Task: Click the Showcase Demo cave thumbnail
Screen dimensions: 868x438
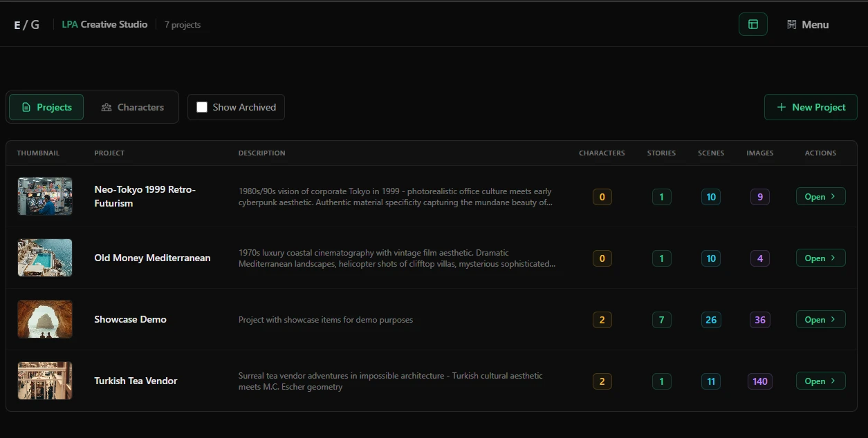Action: [x=44, y=319]
